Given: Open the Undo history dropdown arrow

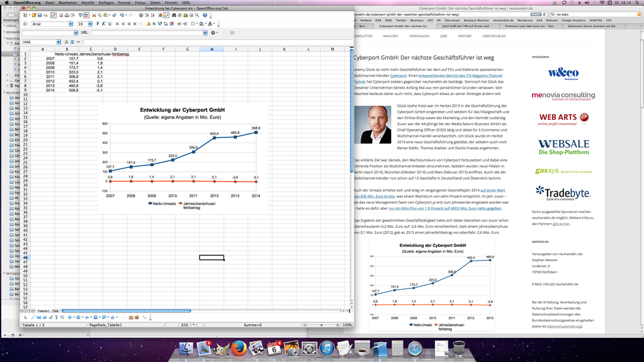Looking at the screenshot, I should click(126, 15).
